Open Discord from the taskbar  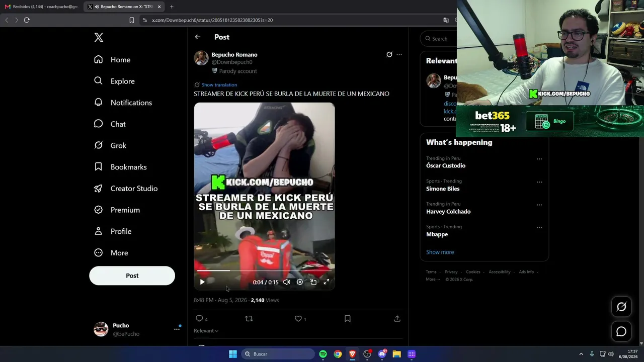[382, 354]
